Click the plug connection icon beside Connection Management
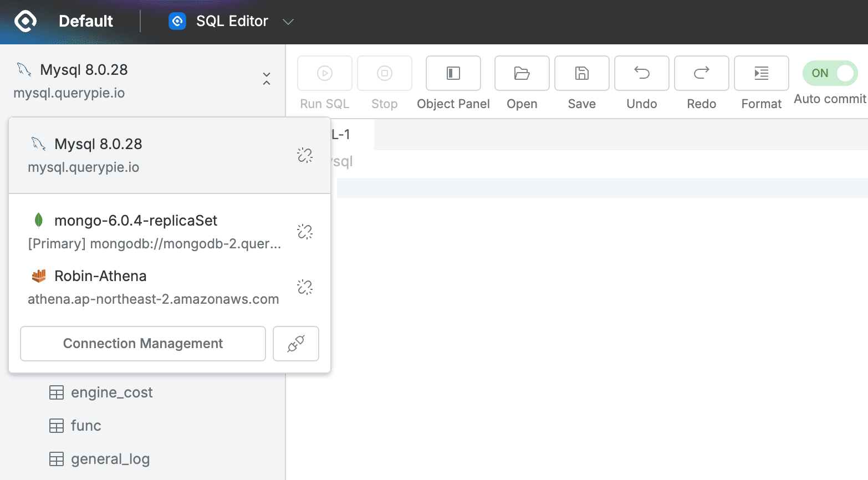 [296, 344]
